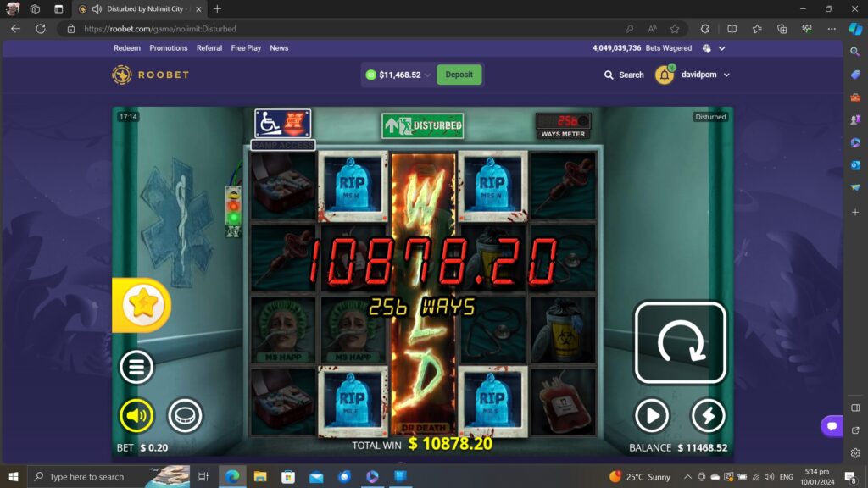
Task: Select the Disturbed by Nolimit City tab
Action: click(x=141, y=8)
